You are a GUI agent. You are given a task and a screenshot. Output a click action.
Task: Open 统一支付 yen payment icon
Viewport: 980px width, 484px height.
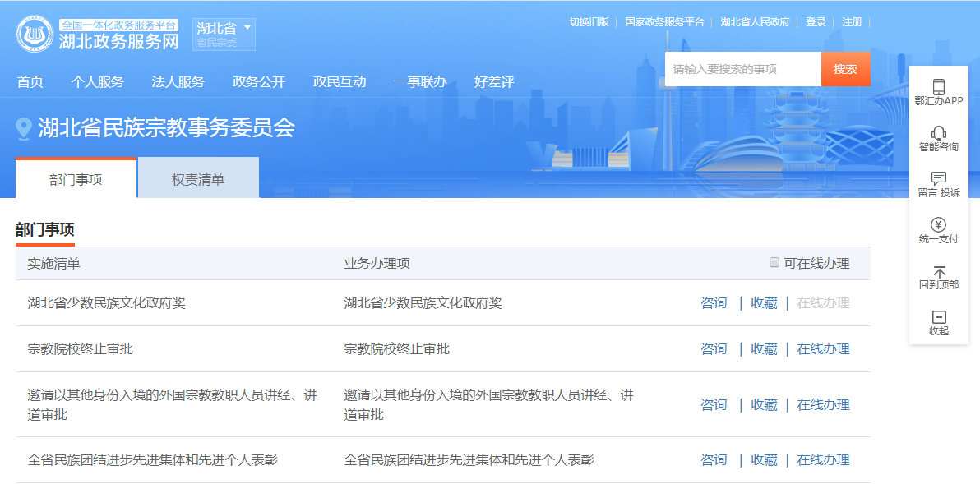(x=938, y=224)
